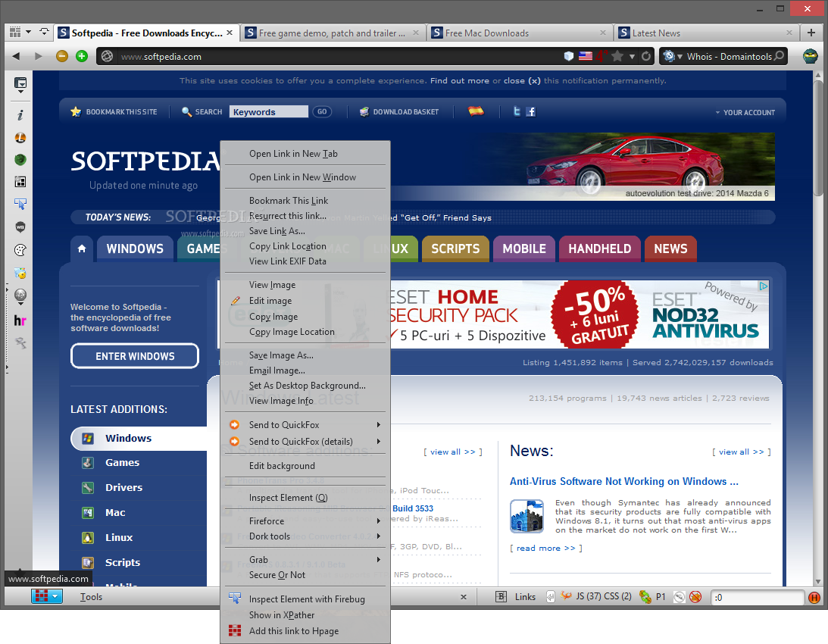Choose 'Copy Link Location' from context menu
This screenshot has height=644, width=828.
point(305,246)
